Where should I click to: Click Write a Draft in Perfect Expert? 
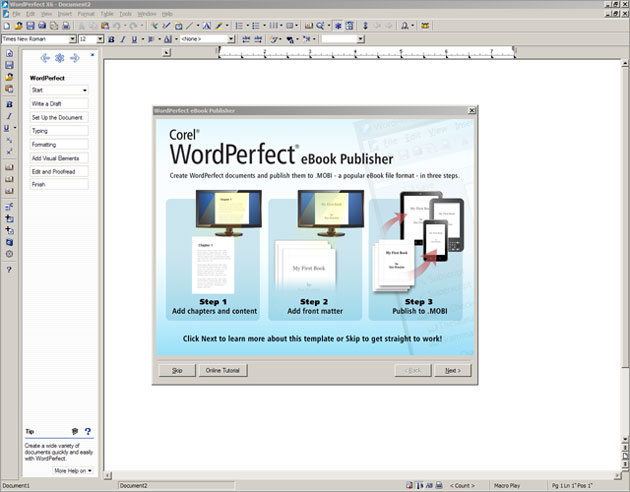tap(59, 104)
